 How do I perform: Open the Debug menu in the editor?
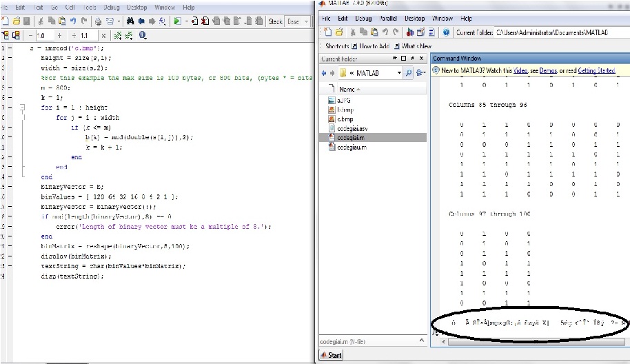point(111,7)
